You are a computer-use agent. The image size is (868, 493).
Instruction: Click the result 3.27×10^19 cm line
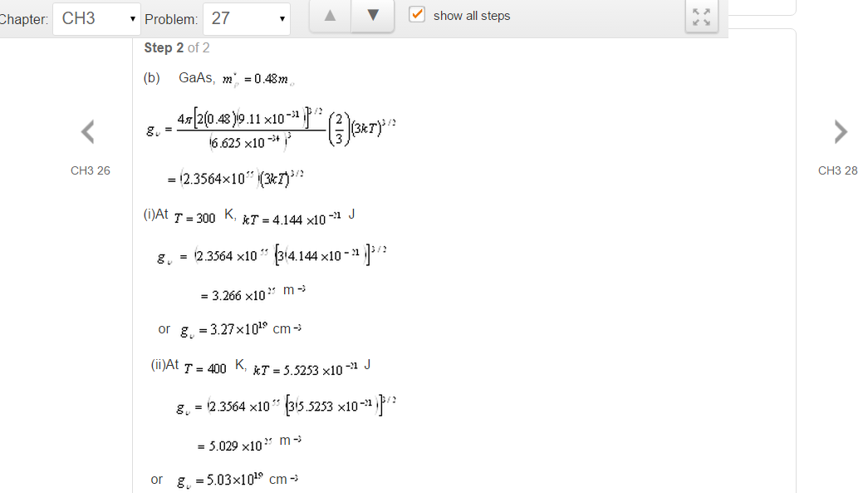tap(230, 329)
